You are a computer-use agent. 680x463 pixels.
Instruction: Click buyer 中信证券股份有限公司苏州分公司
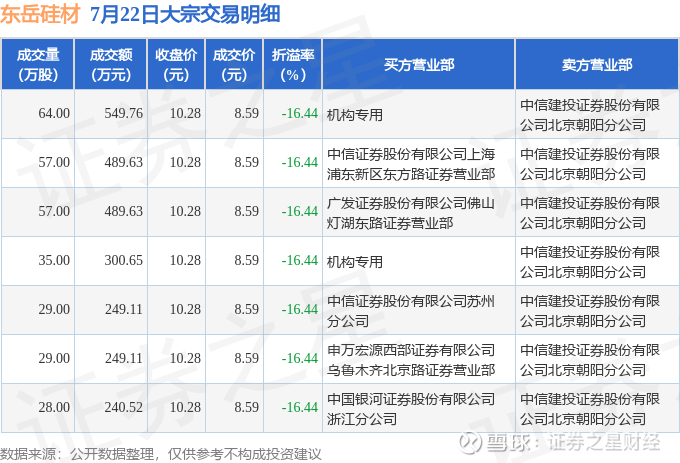pyautogui.click(x=411, y=311)
